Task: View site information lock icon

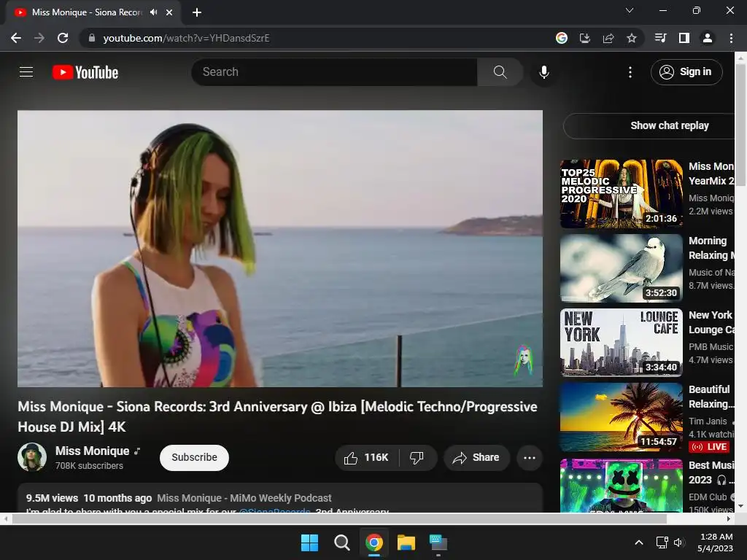Action: [92, 38]
